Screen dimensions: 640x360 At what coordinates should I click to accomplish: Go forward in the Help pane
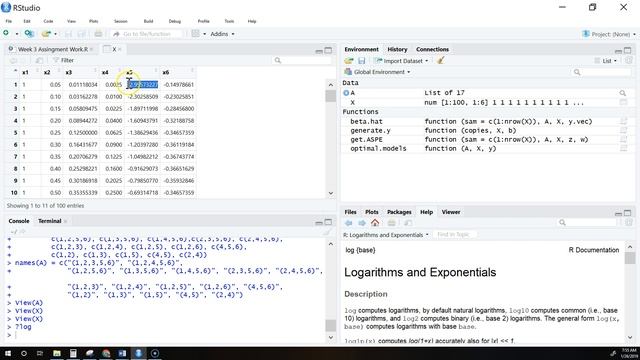362,223
